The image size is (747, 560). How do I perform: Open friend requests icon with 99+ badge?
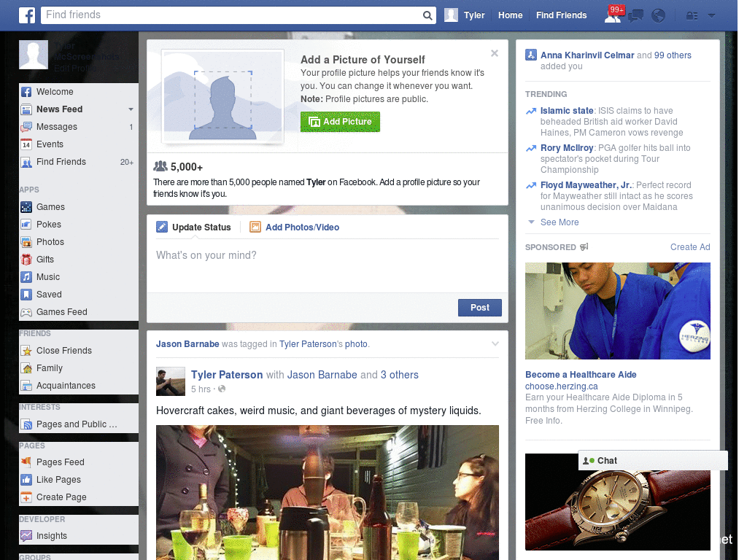click(614, 15)
